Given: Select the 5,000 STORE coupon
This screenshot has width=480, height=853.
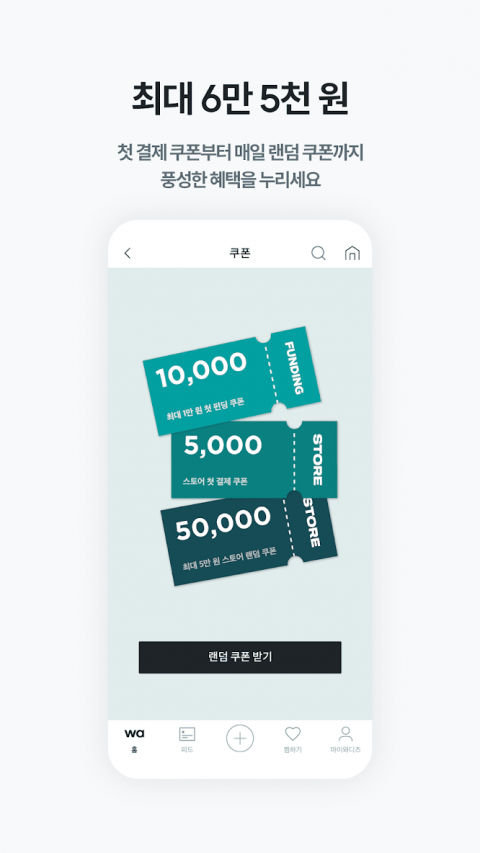Looking at the screenshot, I should coord(254,459).
